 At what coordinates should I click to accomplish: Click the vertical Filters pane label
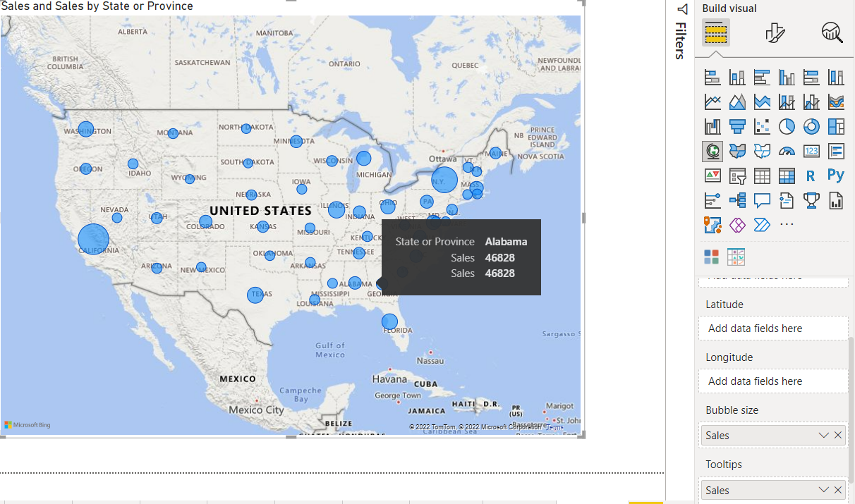(680, 41)
